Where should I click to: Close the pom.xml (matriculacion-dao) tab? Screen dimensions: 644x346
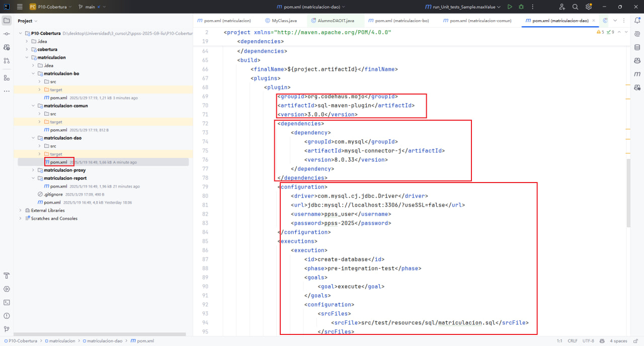click(594, 21)
